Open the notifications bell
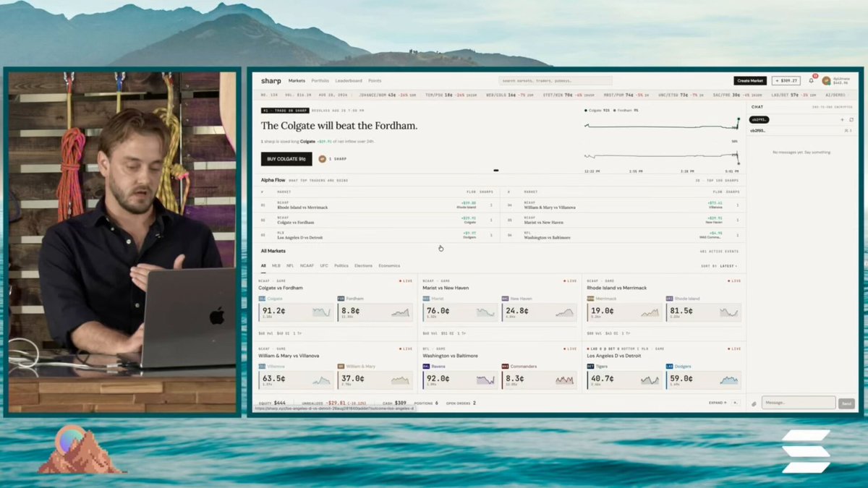The height and width of the screenshot is (488, 868). pyautogui.click(x=811, y=81)
